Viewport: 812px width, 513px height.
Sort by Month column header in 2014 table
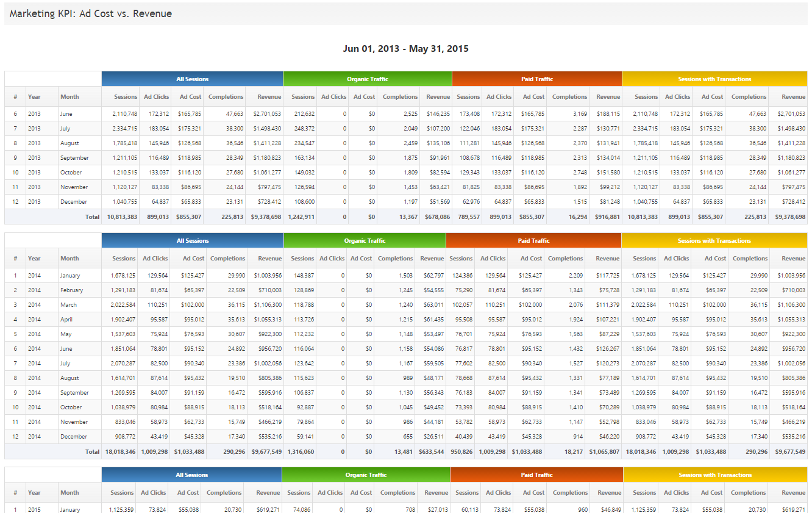[69, 258]
